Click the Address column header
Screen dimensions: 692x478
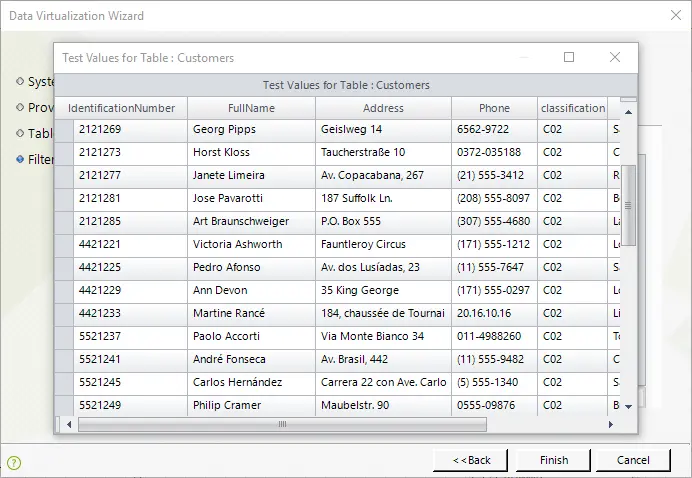[x=383, y=108]
